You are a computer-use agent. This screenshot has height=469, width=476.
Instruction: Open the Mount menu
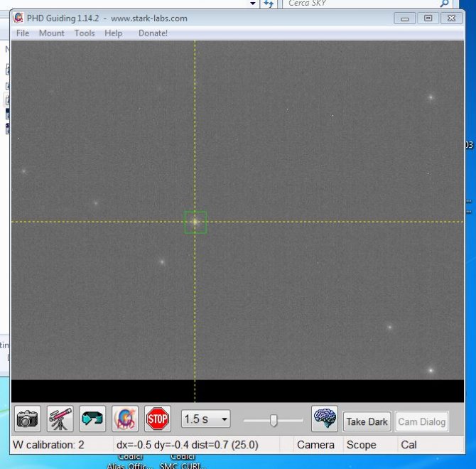[x=51, y=33]
